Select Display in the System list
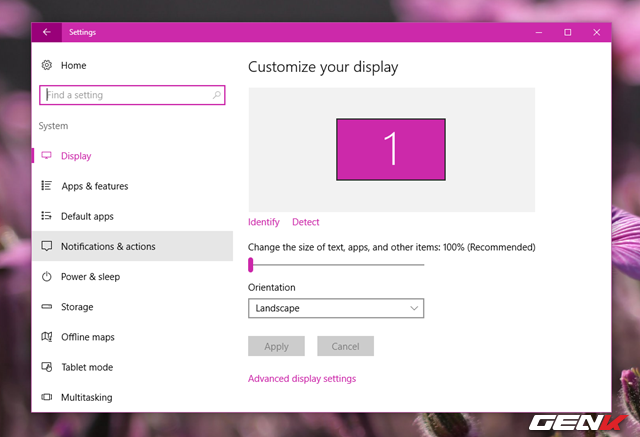Image resolution: width=640 pixels, height=437 pixels. 132,155
